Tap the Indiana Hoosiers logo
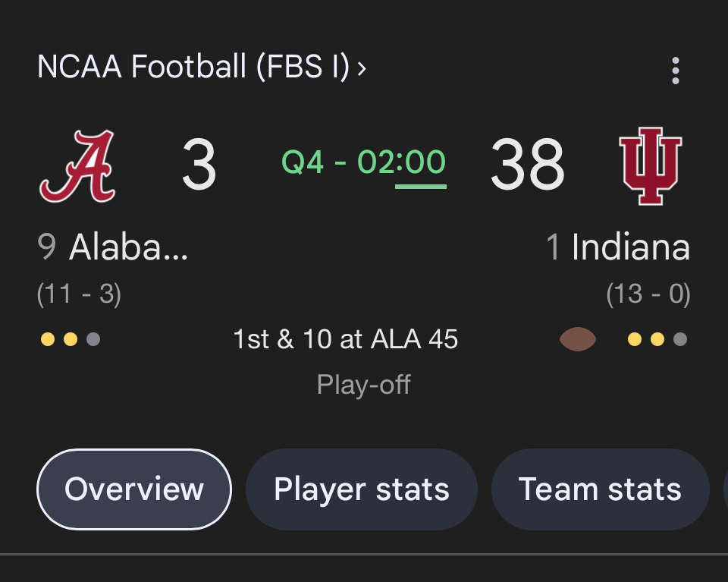728x582 pixels. point(650,165)
